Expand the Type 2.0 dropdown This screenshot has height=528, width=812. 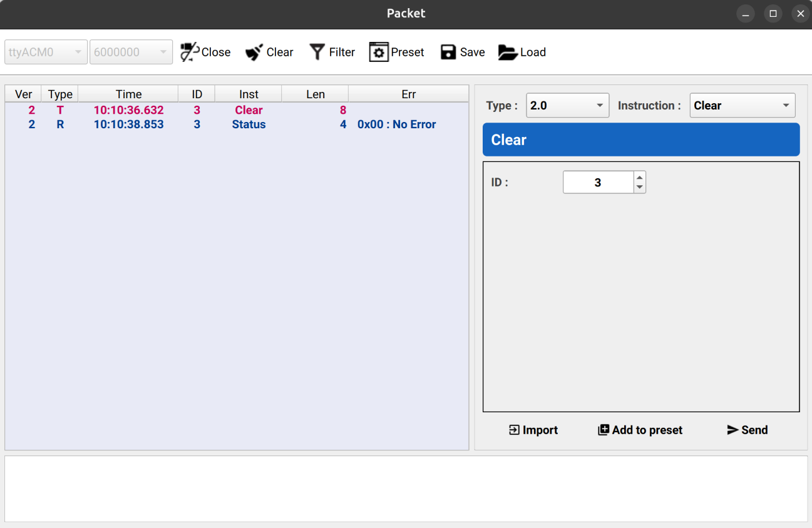point(567,106)
